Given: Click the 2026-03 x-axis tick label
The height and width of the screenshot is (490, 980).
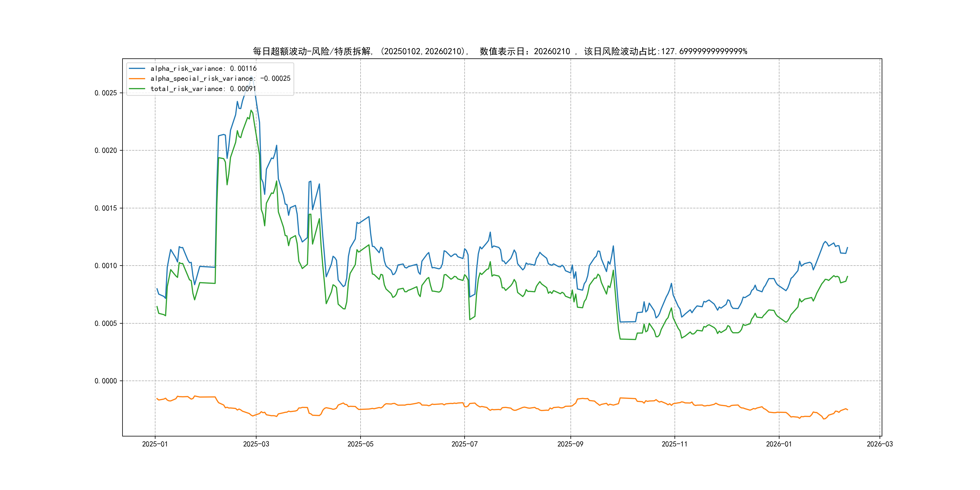Looking at the screenshot, I should [x=880, y=444].
